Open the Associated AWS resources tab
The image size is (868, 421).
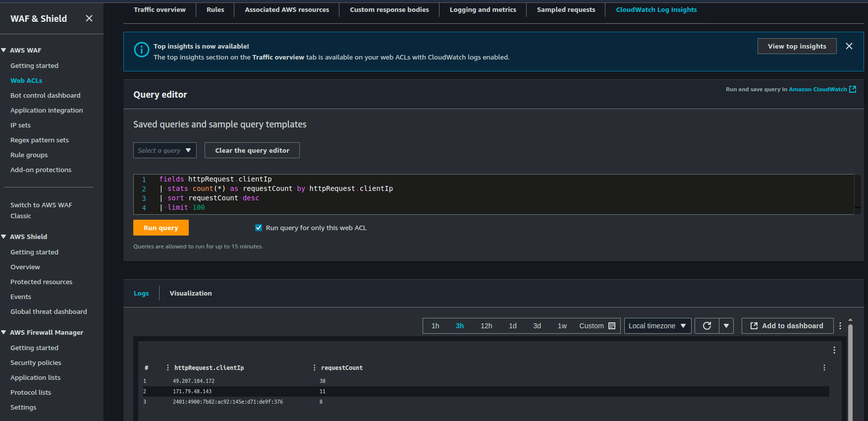tap(287, 9)
